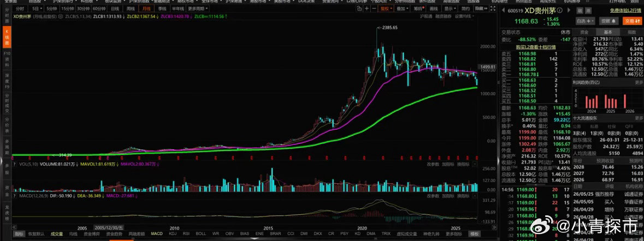Expand the 设置均线 dropdown
This screenshot has width=644, height=241.
tap(464, 16)
